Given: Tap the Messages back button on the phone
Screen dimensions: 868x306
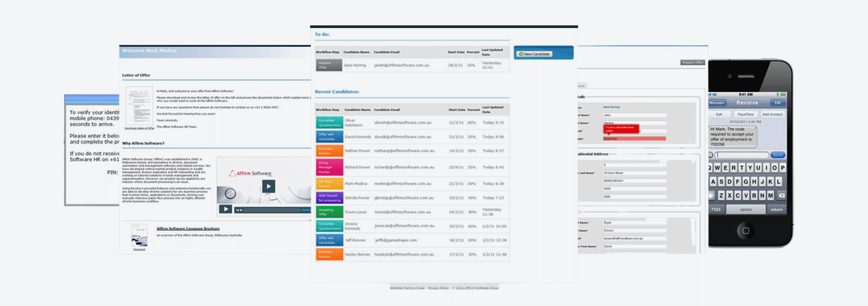Looking at the screenshot, I should [x=717, y=103].
